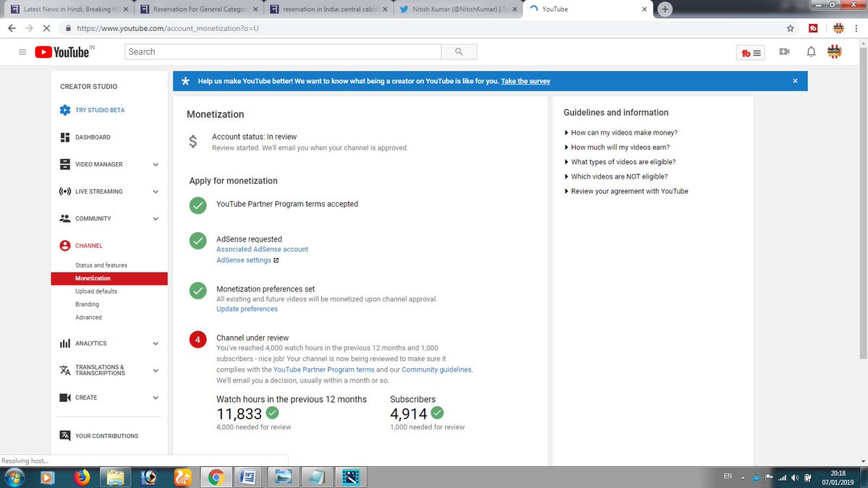This screenshot has height=488, width=868.
Task: Click the YouTube search input field
Action: click(283, 52)
